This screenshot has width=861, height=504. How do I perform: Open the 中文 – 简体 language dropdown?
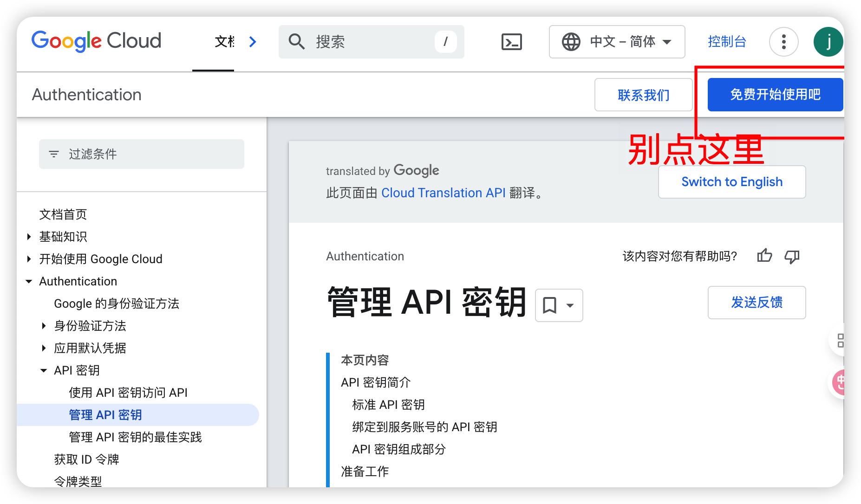617,42
